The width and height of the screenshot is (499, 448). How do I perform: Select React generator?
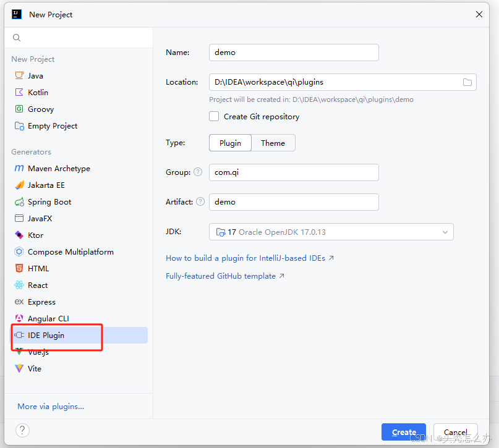click(79, 285)
